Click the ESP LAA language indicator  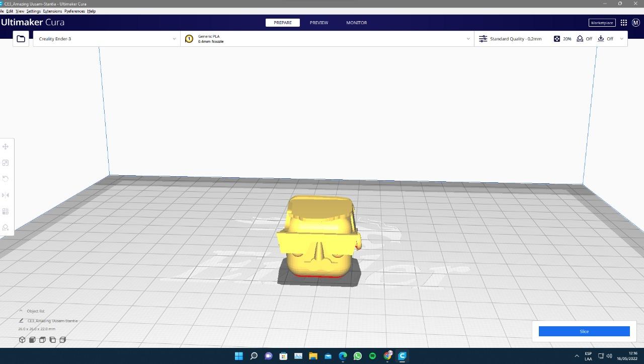tap(588, 356)
